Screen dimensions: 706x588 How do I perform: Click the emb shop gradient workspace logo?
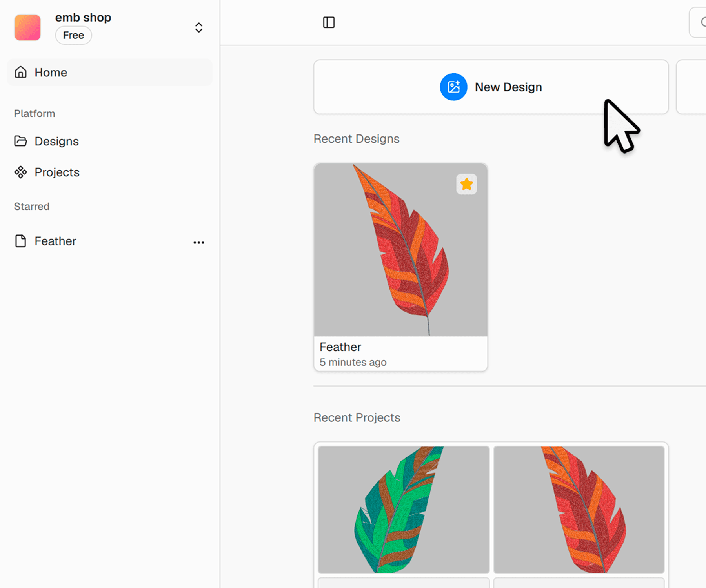(27, 27)
